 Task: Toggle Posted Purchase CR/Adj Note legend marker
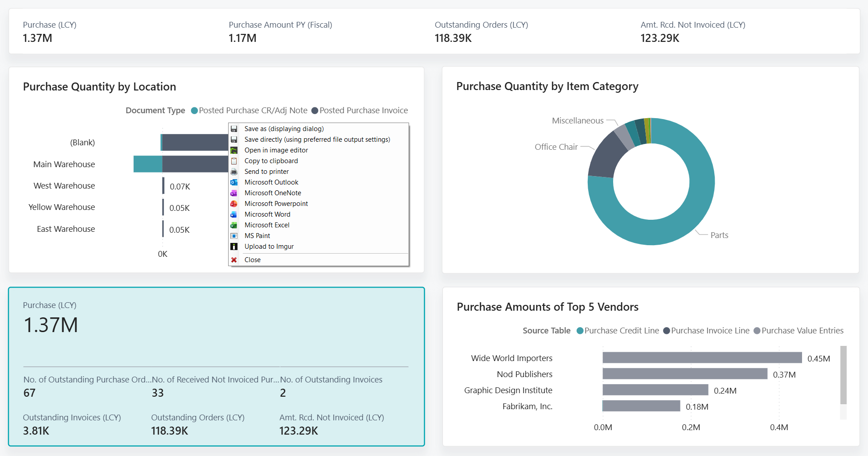coord(194,111)
